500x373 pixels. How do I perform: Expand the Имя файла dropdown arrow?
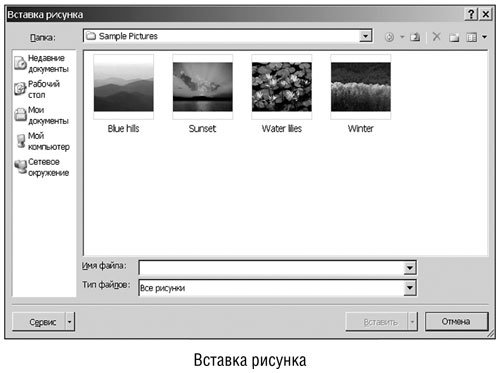(x=410, y=268)
